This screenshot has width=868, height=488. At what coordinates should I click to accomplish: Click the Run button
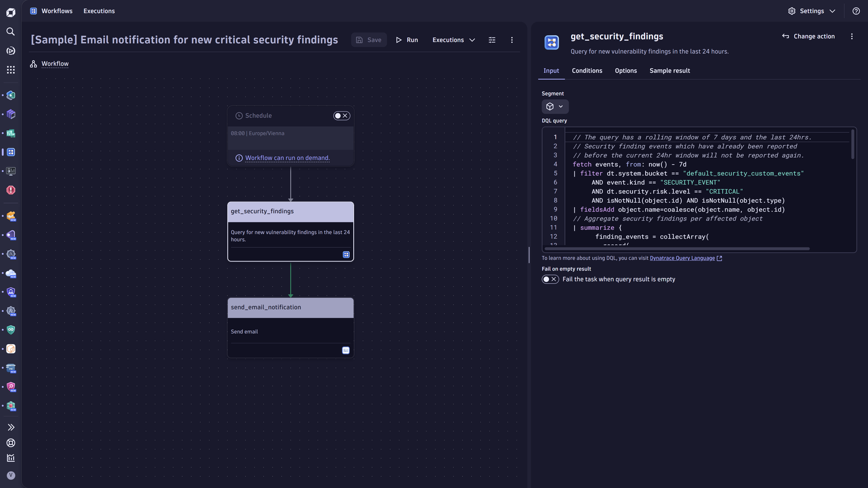407,40
